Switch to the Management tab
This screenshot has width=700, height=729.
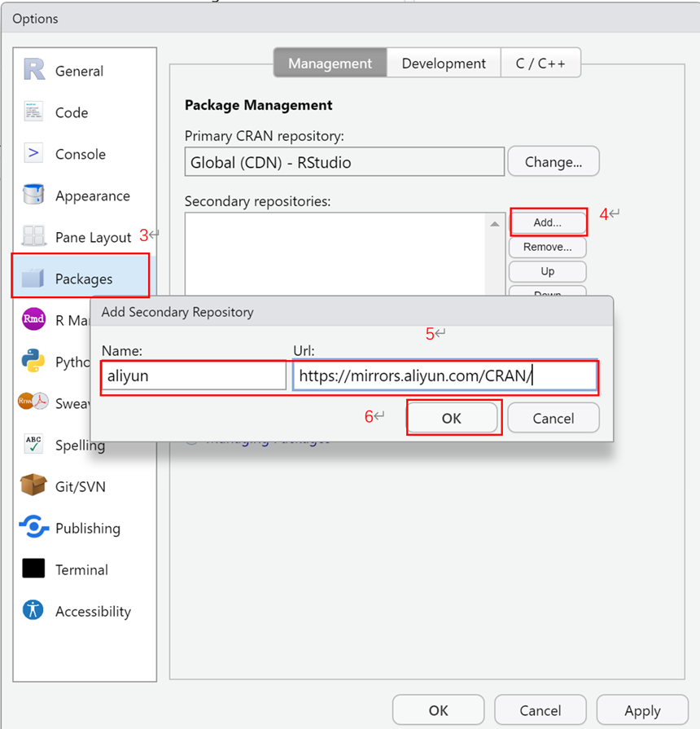330,63
